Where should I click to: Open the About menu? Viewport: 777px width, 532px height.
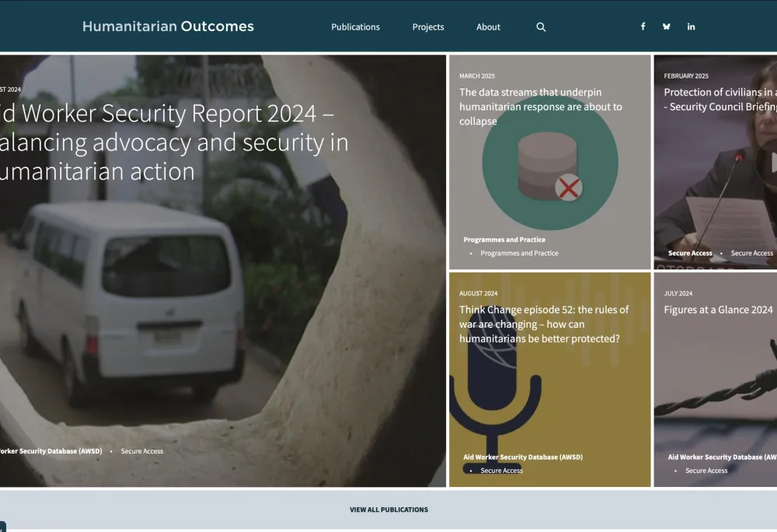point(488,27)
